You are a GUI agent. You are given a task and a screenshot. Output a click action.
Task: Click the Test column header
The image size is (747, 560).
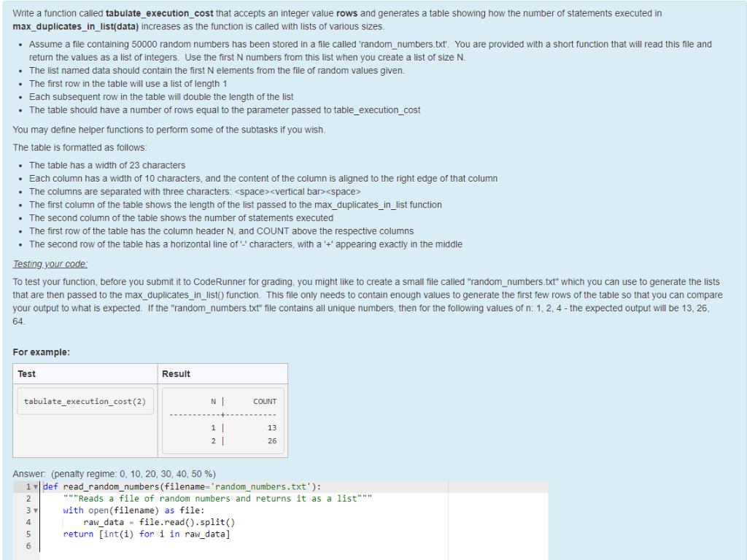[27, 373]
